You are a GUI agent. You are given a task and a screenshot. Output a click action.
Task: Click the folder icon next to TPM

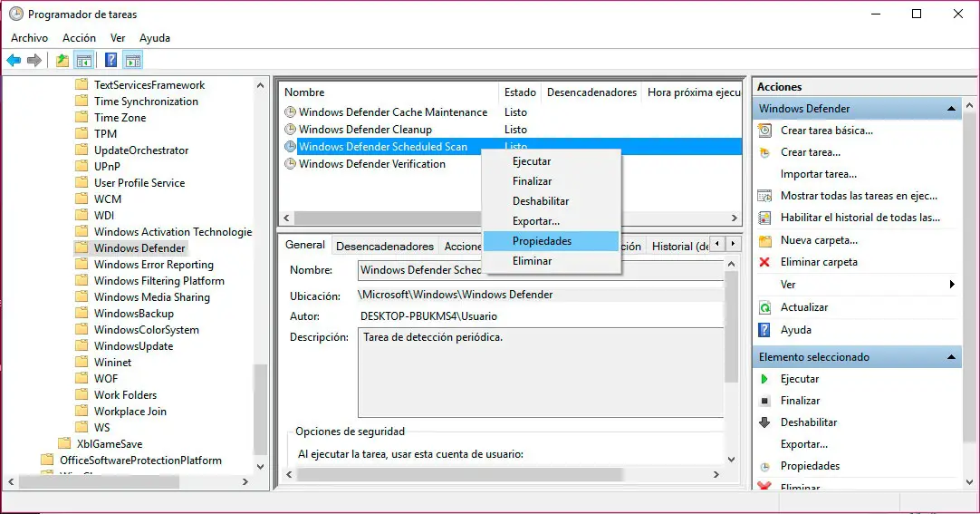coord(82,133)
